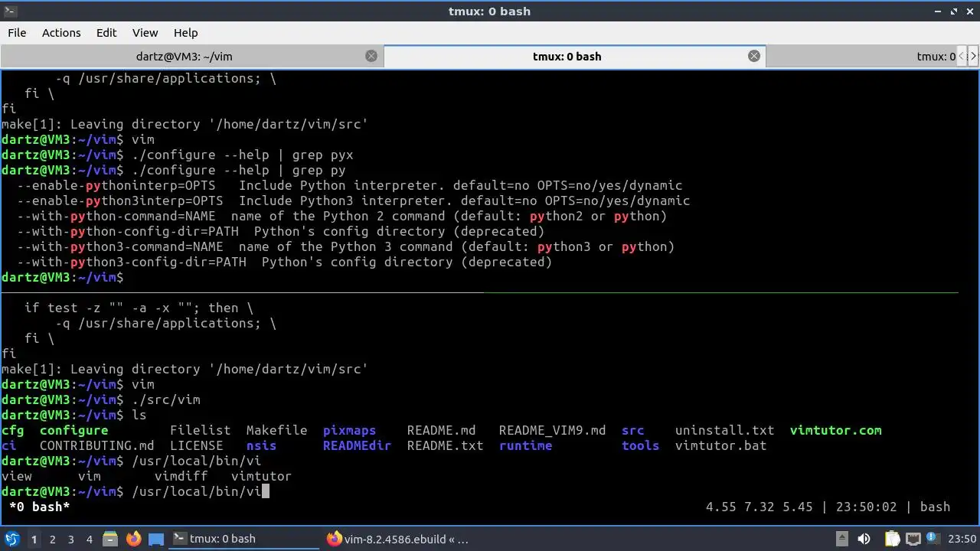Open the update notifier tray icon
The height and width of the screenshot is (551, 980).
(934, 539)
